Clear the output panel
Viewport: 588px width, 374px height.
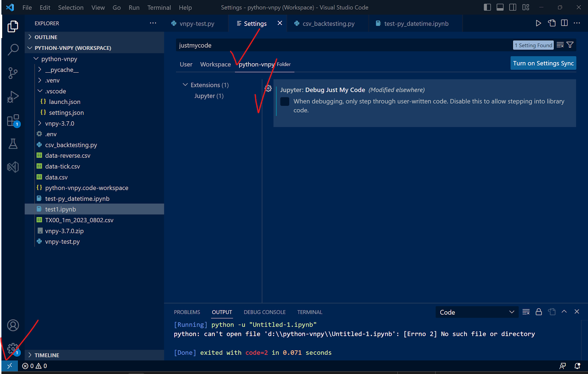tap(526, 312)
